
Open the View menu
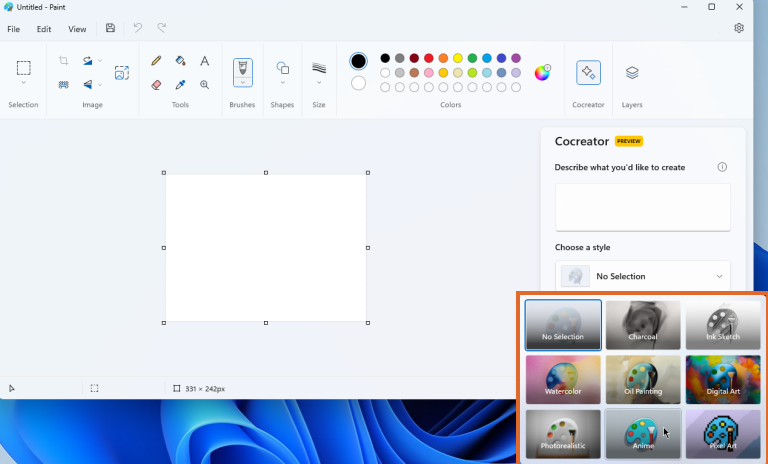coord(77,29)
